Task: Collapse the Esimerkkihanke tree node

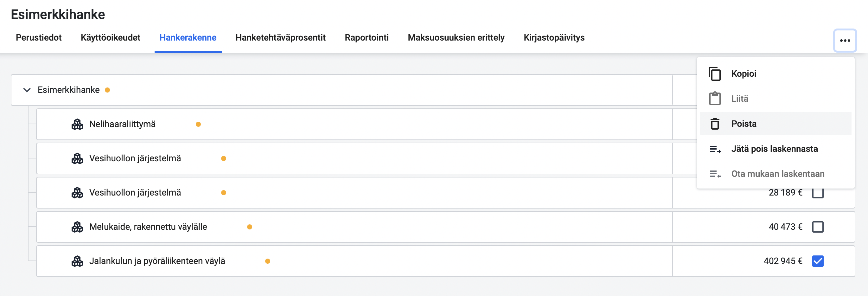Action: tap(27, 90)
